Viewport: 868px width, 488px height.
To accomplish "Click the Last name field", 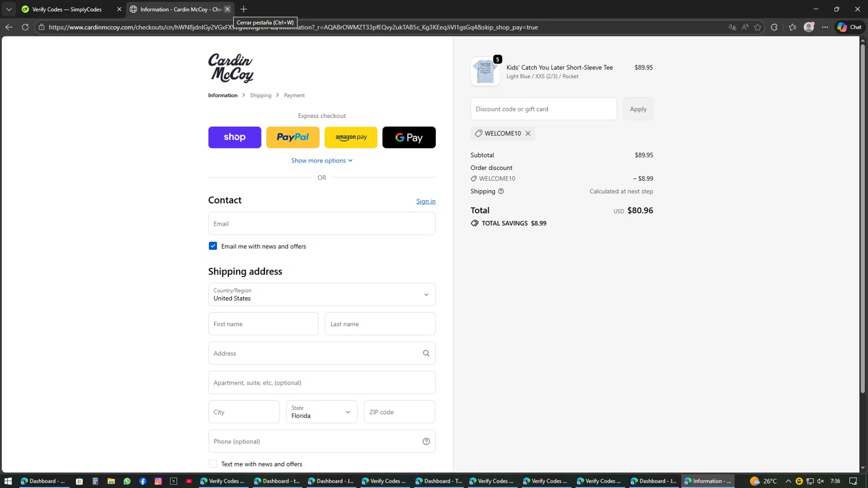I will (380, 324).
